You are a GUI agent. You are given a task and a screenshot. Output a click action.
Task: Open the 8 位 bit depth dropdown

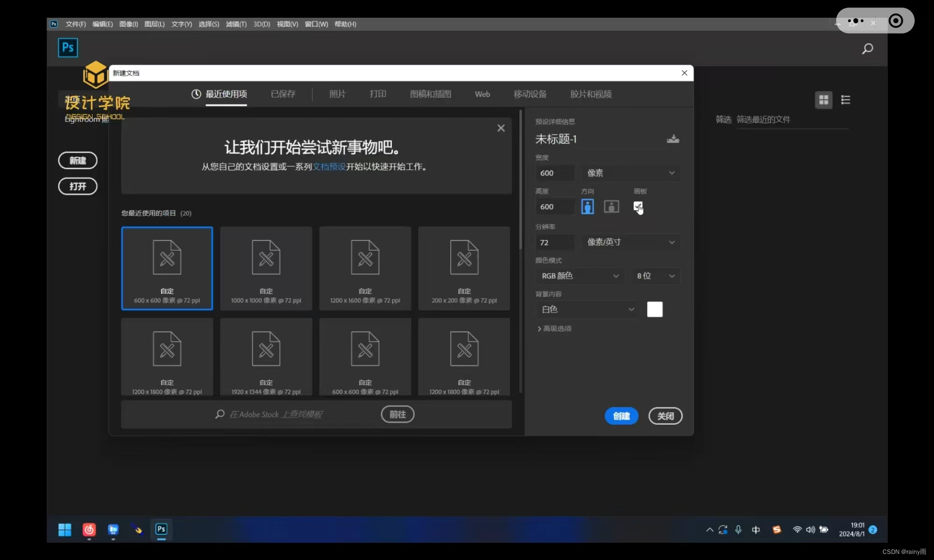pyautogui.click(x=656, y=276)
